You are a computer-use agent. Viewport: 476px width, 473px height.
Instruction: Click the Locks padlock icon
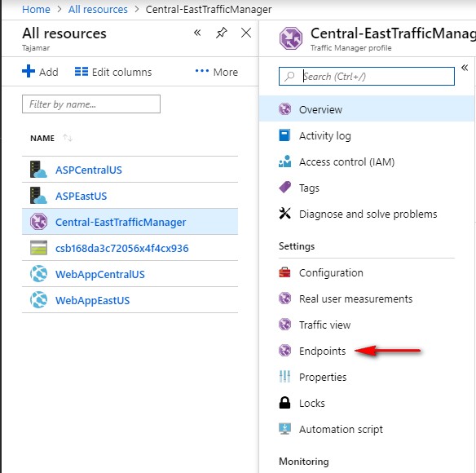coord(284,403)
